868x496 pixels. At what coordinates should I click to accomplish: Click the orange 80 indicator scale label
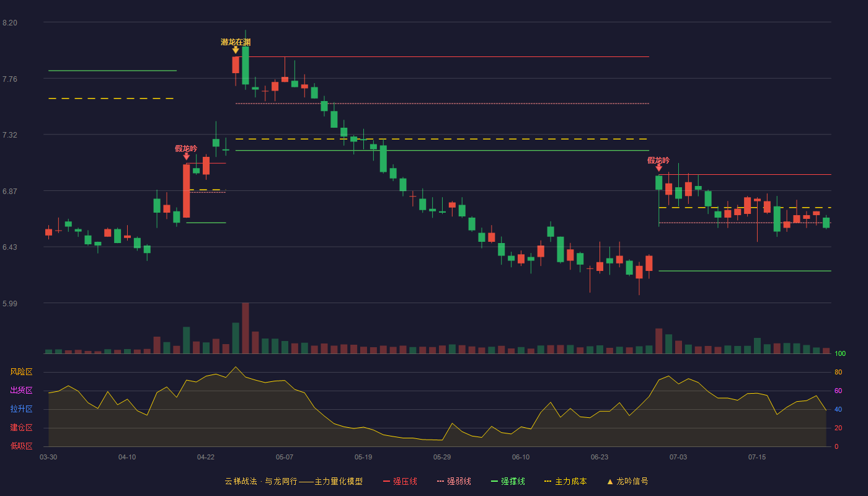838,372
